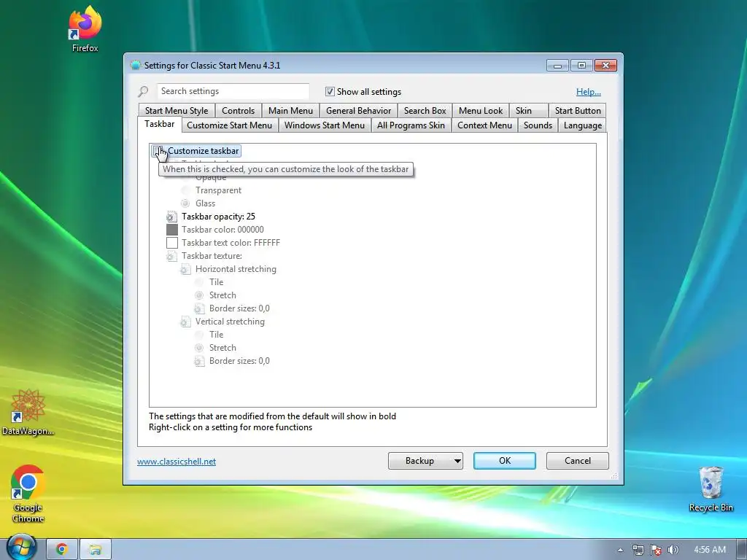Open the Search Box tab
Image resolution: width=747 pixels, height=560 pixels.
point(425,111)
